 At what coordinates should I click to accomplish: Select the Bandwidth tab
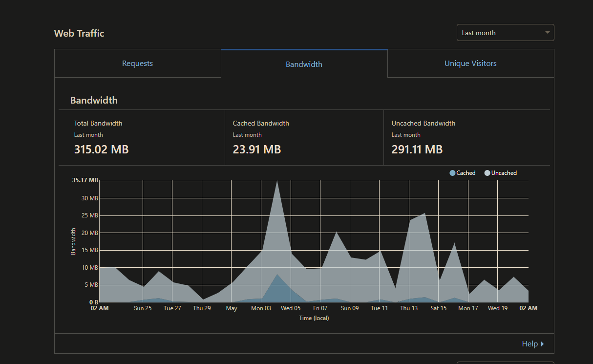(x=304, y=64)
